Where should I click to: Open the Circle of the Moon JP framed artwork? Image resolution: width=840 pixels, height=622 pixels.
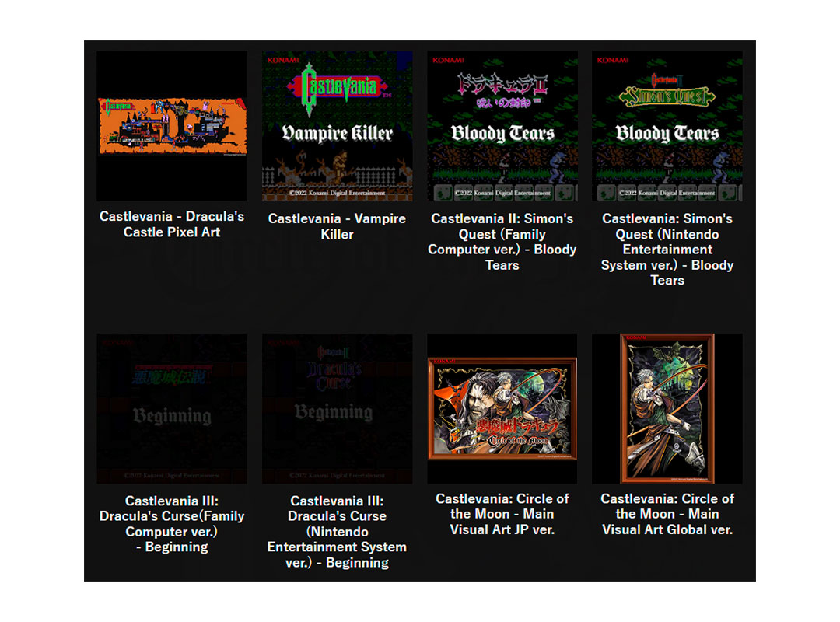[x=502, y=407]
